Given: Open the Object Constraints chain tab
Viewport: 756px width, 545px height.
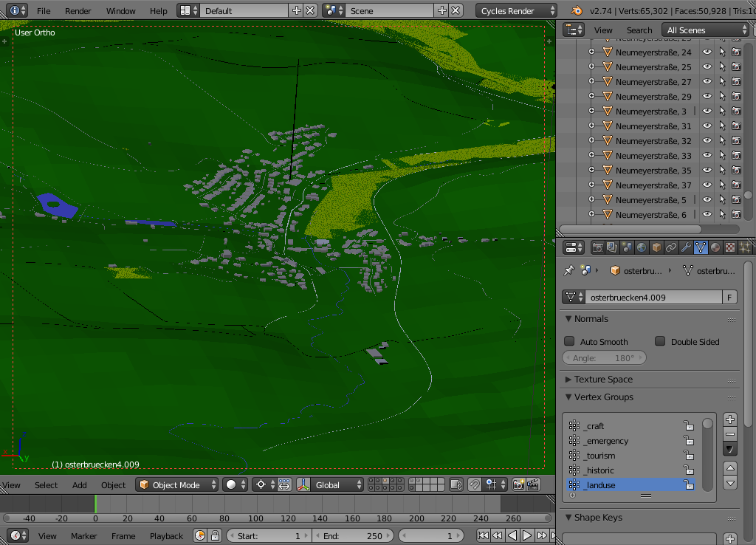Looking at the screenshot, I should [671, 248].
